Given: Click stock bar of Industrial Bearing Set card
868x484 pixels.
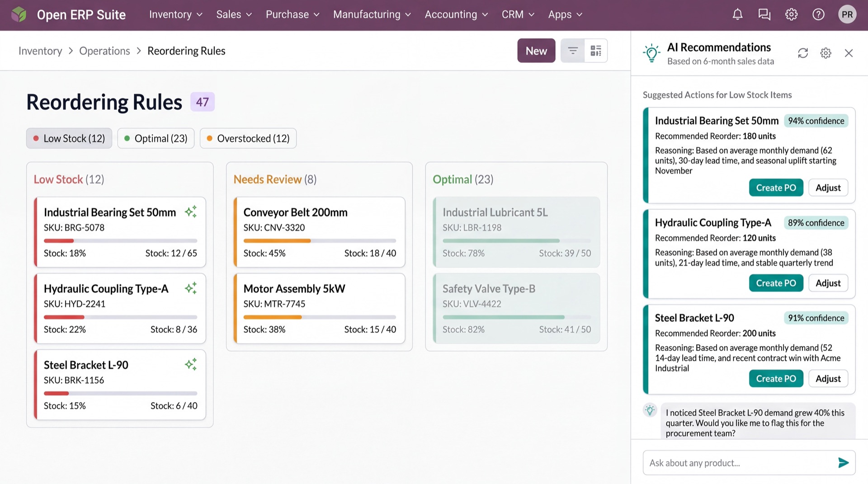Looking at the screenshot, I should (x=120, y=241).
